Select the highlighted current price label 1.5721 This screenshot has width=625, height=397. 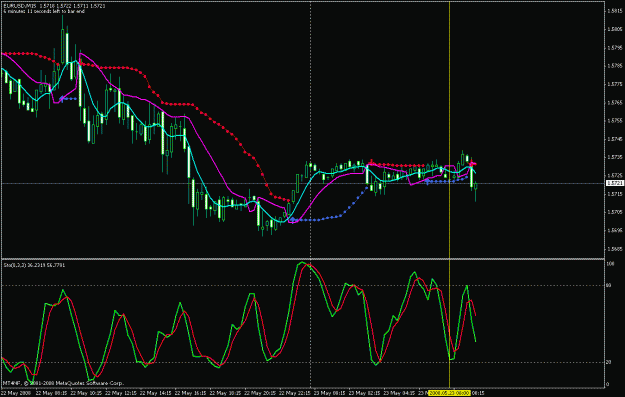[x=615, y=183]
